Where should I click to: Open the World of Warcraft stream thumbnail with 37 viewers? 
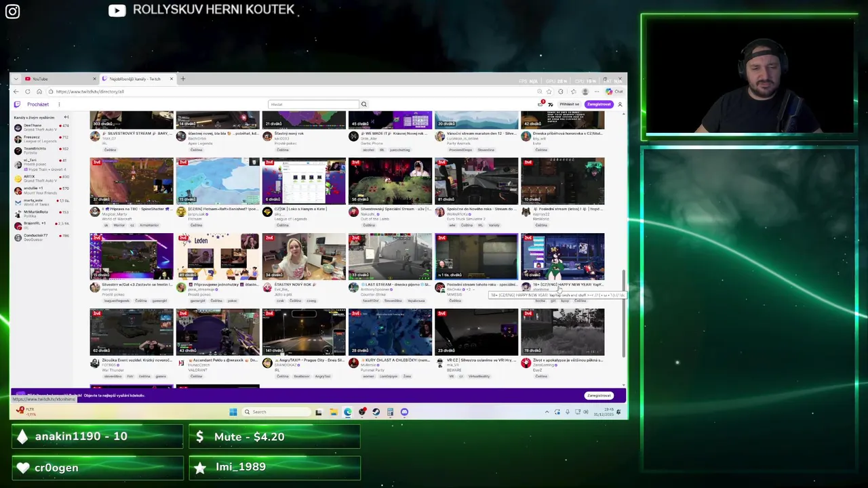click(x=132, y=181)
